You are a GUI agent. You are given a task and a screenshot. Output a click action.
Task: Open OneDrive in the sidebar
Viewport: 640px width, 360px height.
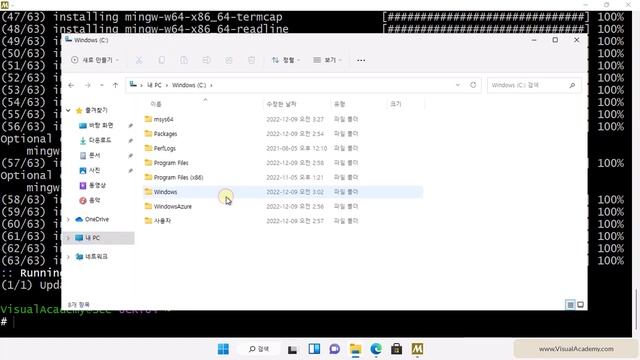click(x=96, y=220)
